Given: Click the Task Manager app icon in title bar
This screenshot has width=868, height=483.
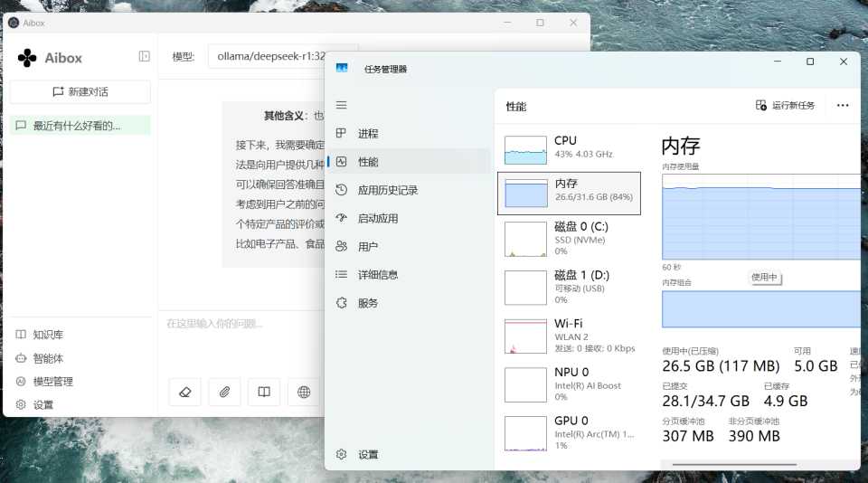Looking at the screenshot, I should (x=342, y=68).
